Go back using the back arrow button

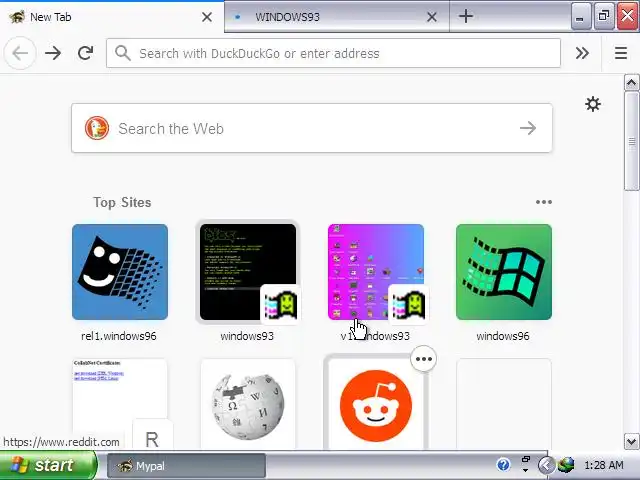[20, 53]
